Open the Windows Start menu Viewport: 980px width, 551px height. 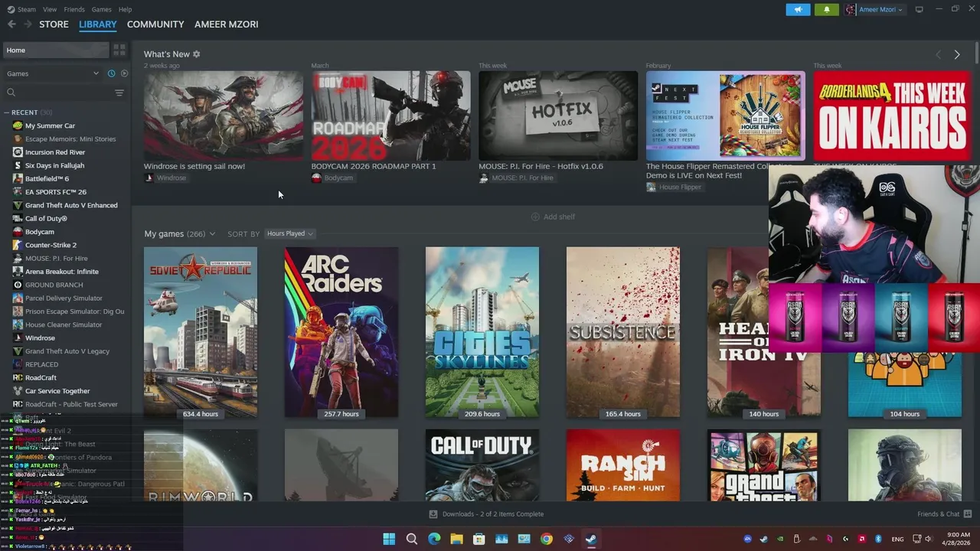[389, 539]
